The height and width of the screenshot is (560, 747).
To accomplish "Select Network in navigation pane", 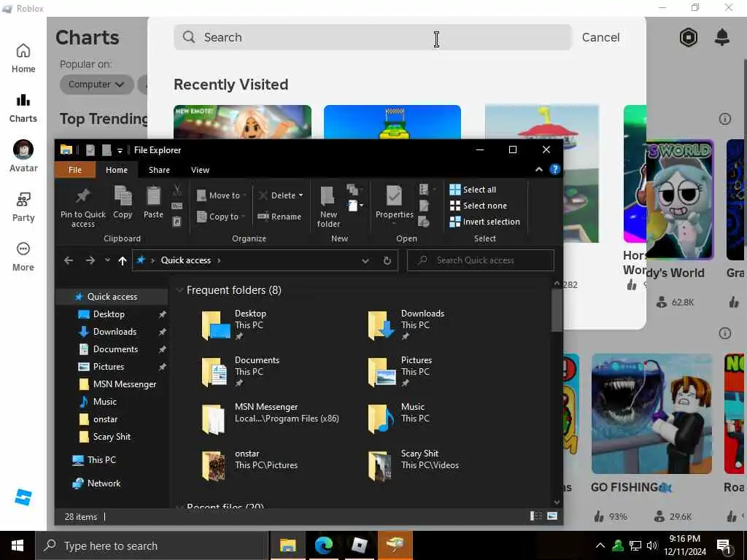I will point(104,483).
